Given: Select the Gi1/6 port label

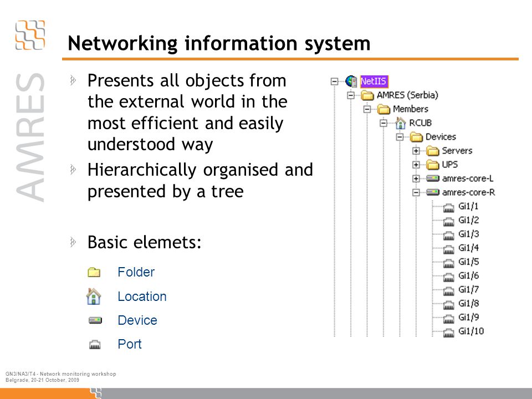Looking at the screenshot, I should point(469,276).
